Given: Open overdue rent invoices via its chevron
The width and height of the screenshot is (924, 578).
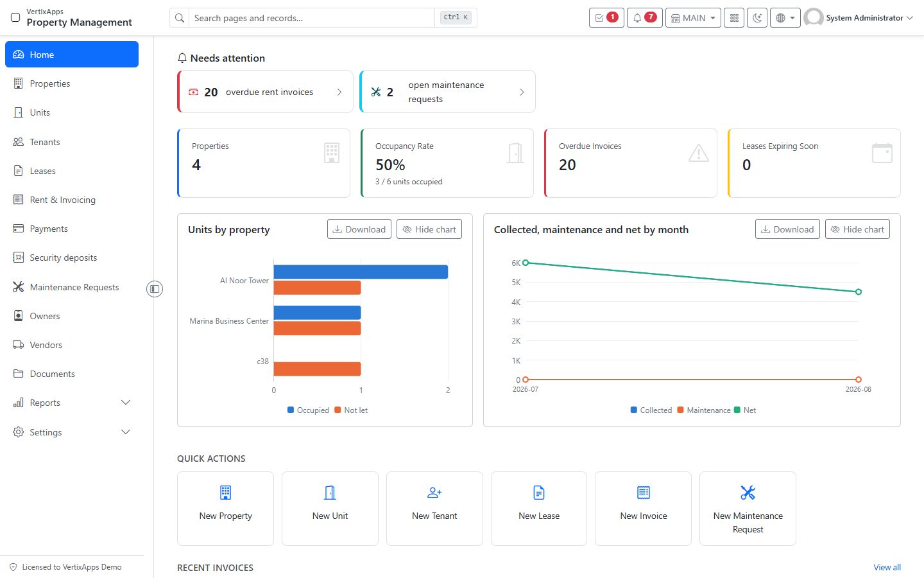Looking at the screenshot, I should pos(339,92).
